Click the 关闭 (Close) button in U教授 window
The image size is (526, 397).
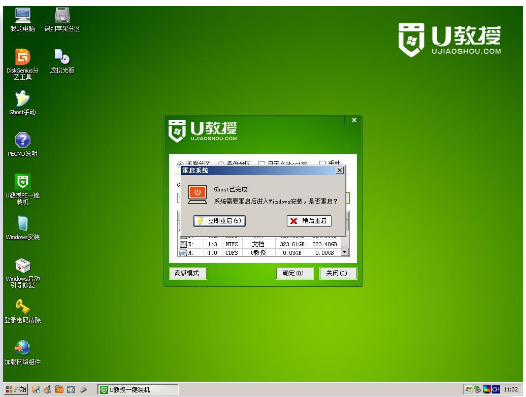pos(337,273)
